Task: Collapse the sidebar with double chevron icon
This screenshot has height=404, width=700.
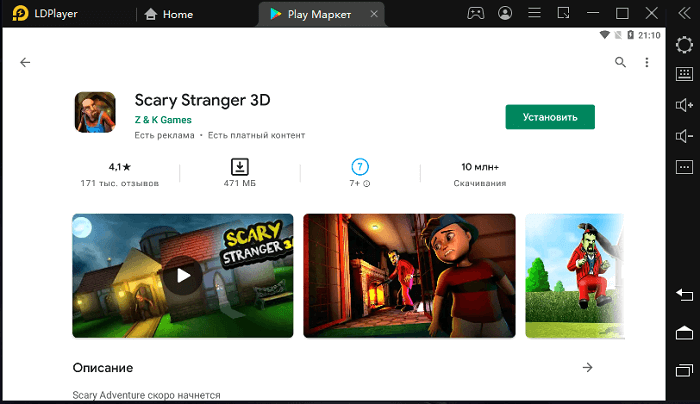Action: tap(684, 13)
